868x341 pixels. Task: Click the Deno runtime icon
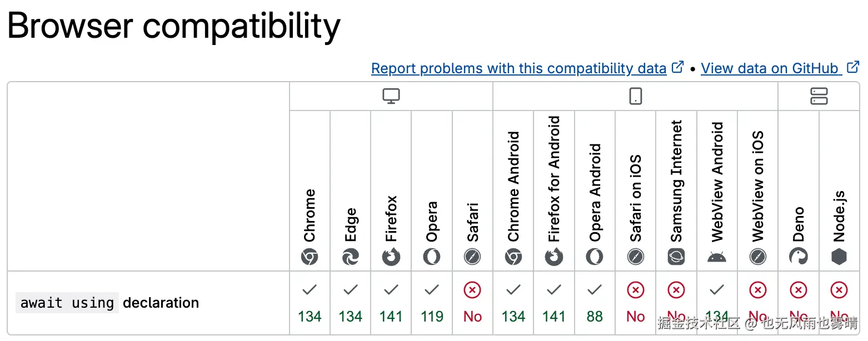point(799,257)
